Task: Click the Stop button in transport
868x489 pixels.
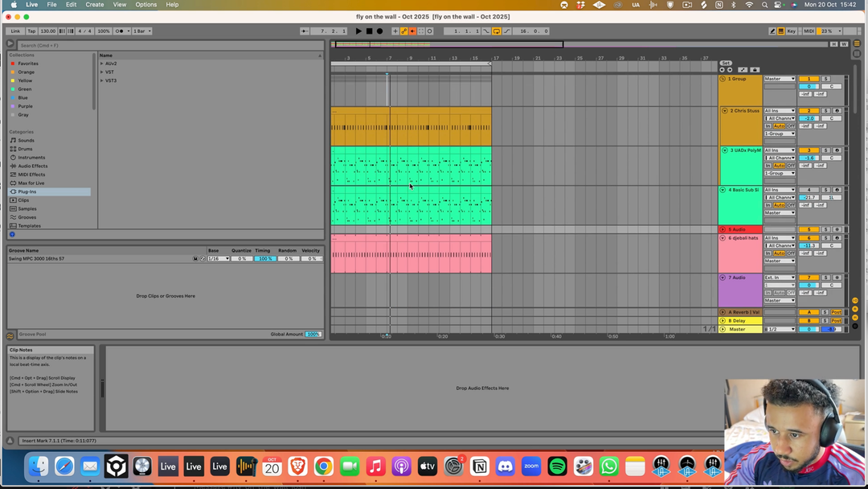Action: pyautogui.click(x=369, y=31)
